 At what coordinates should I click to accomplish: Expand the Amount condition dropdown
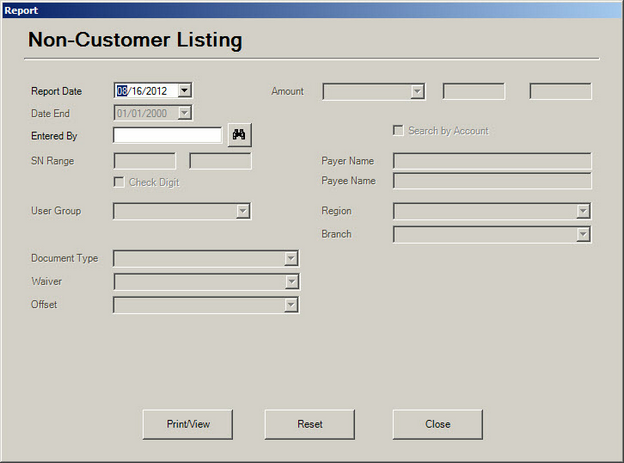coord(417,92)
